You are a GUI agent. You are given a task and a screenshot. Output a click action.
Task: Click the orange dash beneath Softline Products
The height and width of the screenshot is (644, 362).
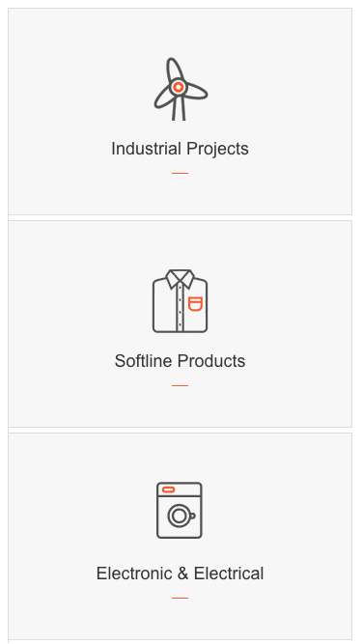pos(180,385)
